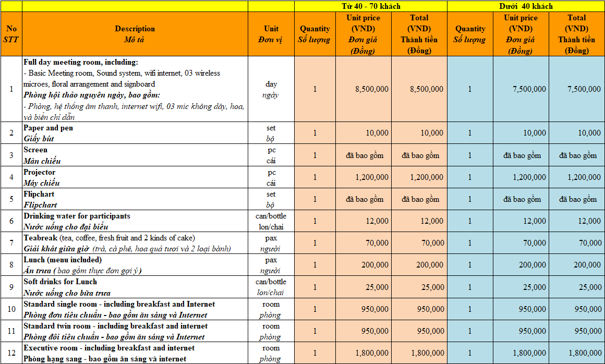Screen dimensions: 605x364
Task: Select Teabreak 'pax người' unit cell
Action: click(x=271, y=243)
